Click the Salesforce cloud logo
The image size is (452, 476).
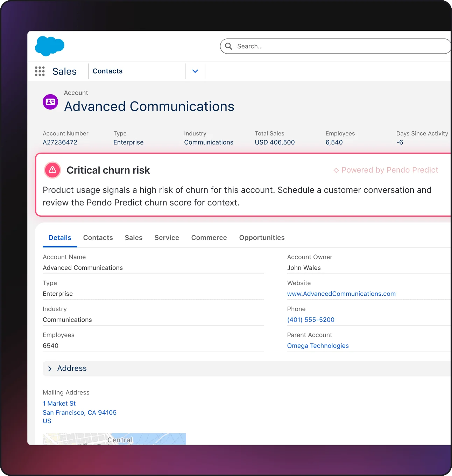tap(50, 46)
